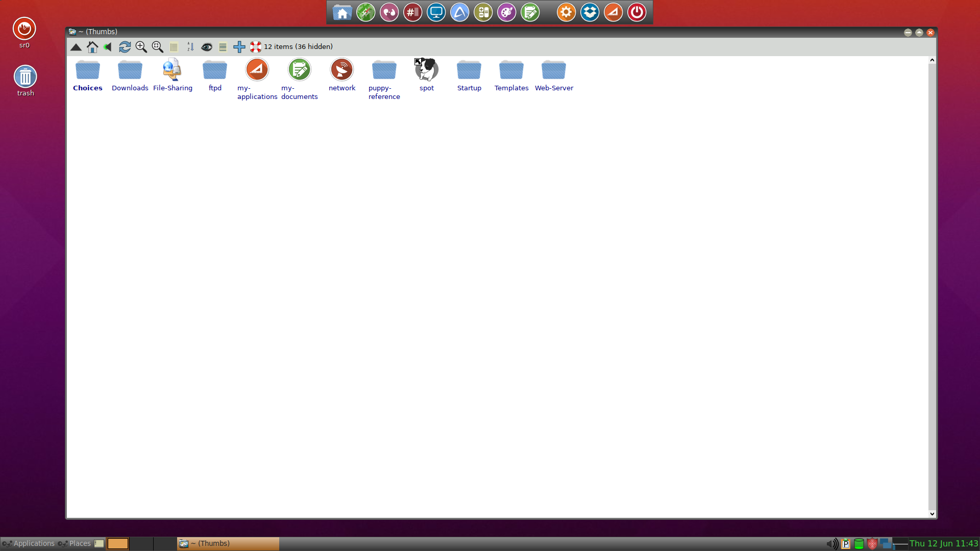
Task: Go up to the parent directory
Action: pyautogui.click(x=76, y=47)
